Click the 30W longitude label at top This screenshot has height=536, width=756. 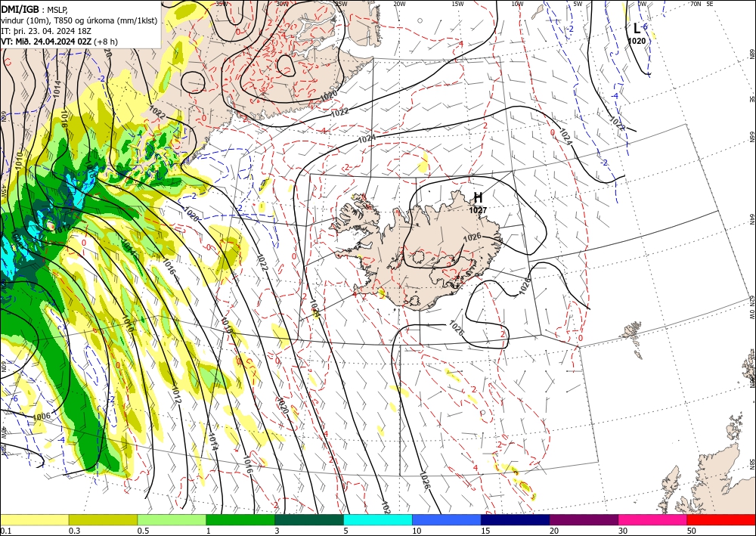pos(283,4)
